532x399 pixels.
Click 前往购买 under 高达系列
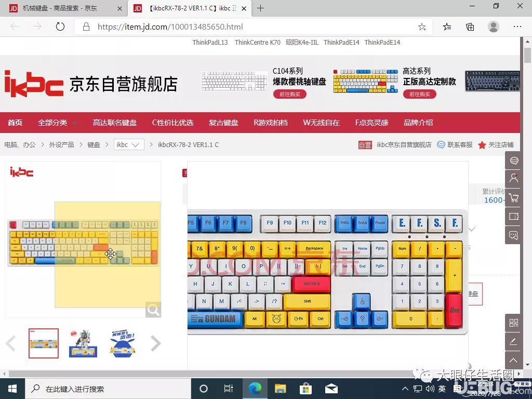click(x=420, y=95)
